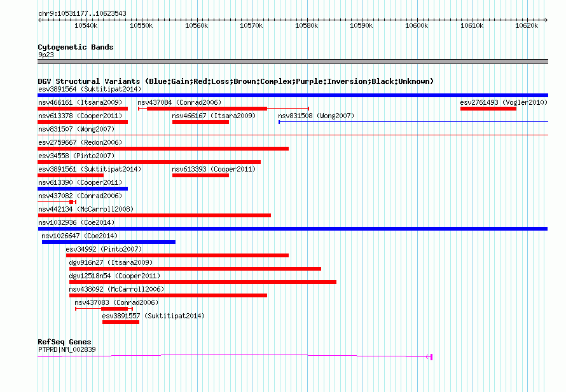Select the esv34558 (Pinto2007) label
The width and height of the screenshot is (566, 392).
click(x=76, y=156)
